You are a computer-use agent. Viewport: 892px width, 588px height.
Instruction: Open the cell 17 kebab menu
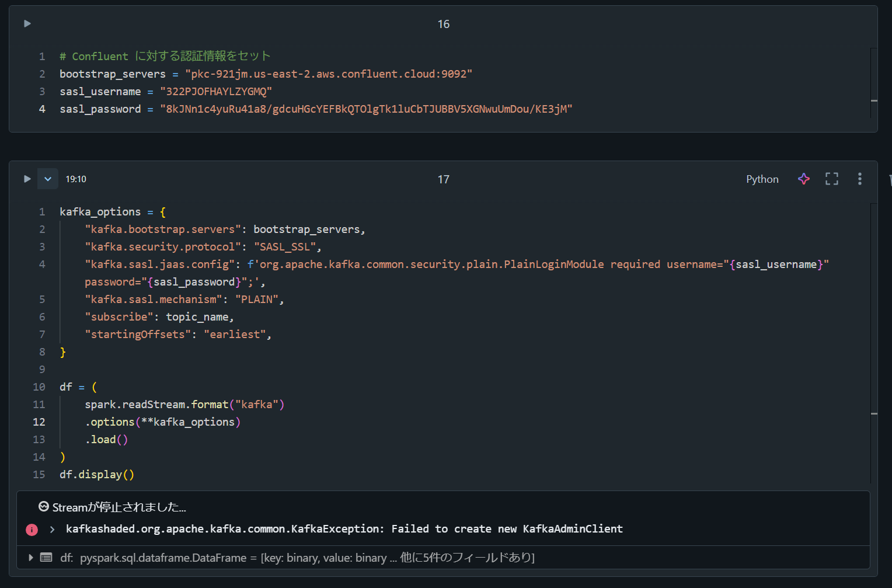tap(859, 179)
